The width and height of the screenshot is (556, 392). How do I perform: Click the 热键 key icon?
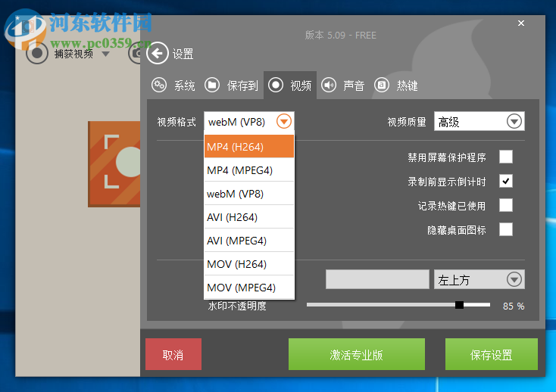pos(382,85)
